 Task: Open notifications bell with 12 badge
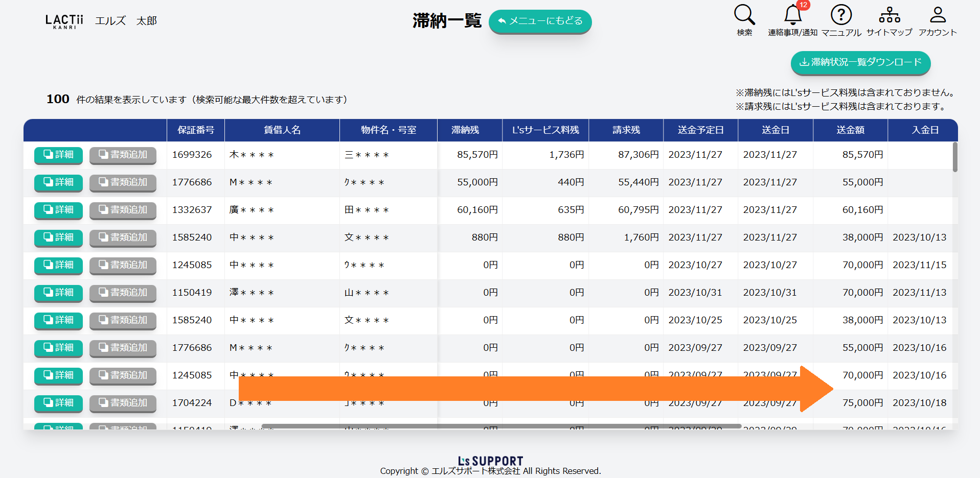(793, 15)
